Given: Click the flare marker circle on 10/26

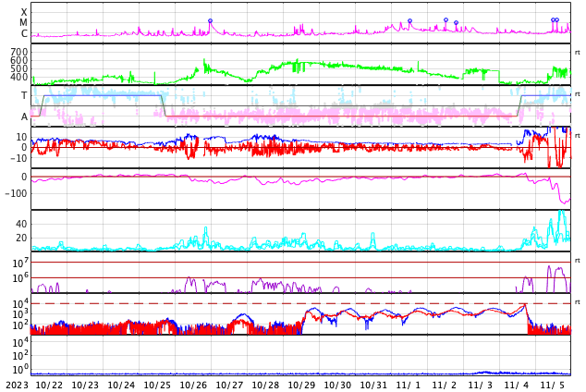Looking at the screenshot, I should tap(210, 21).
